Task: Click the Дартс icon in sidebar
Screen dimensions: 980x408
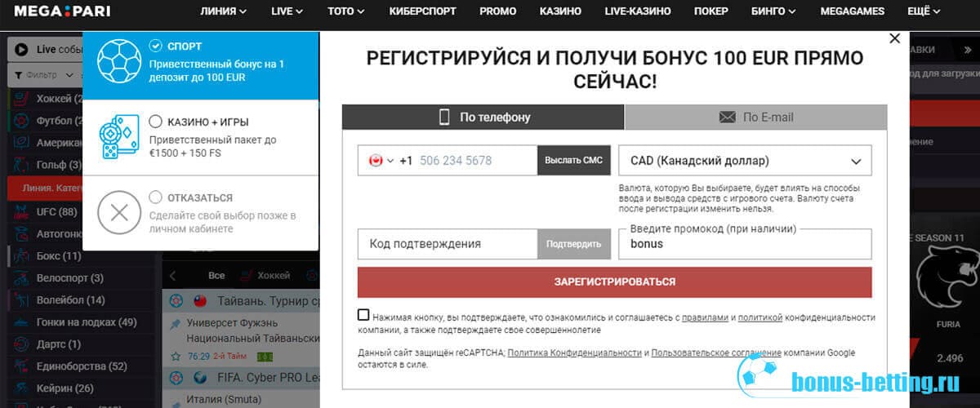Action: tap(20, 344)
